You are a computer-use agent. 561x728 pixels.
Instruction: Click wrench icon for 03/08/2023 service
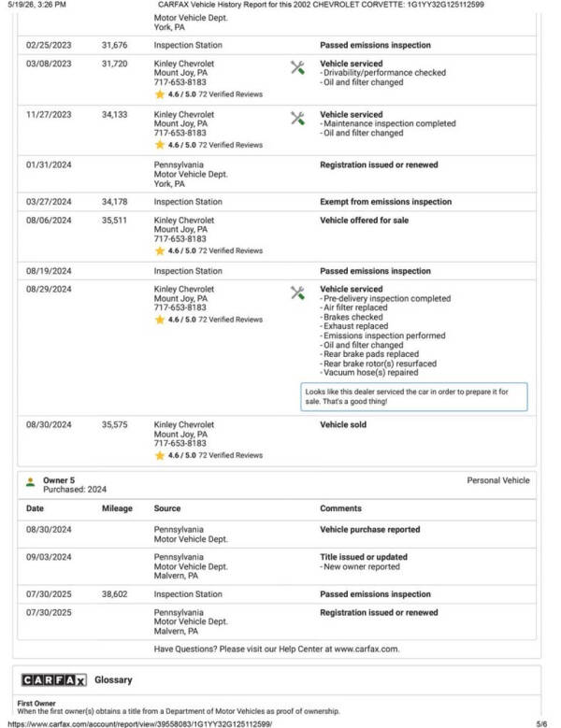pos(297,68)
